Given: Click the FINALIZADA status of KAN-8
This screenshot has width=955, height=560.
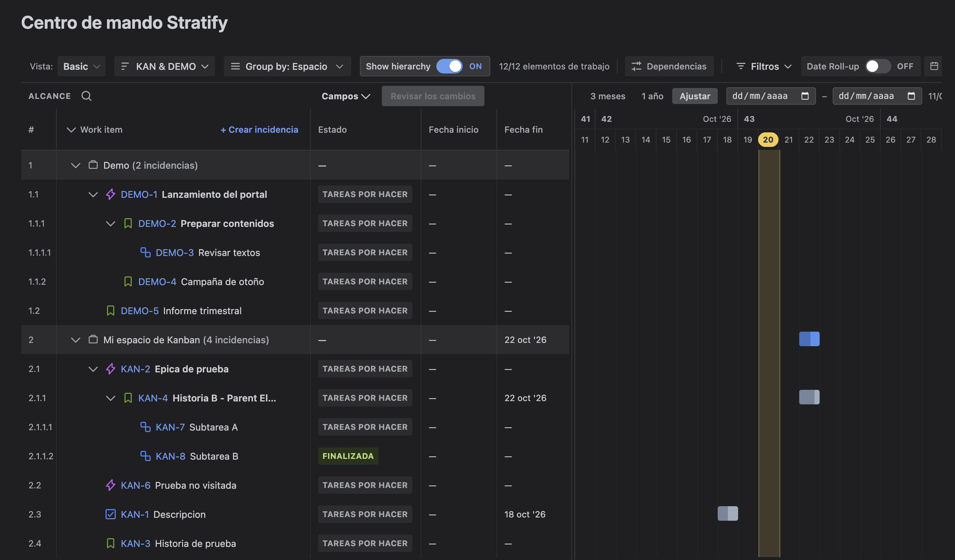Looking at the screenshot, I should click(x=348, y=456).
